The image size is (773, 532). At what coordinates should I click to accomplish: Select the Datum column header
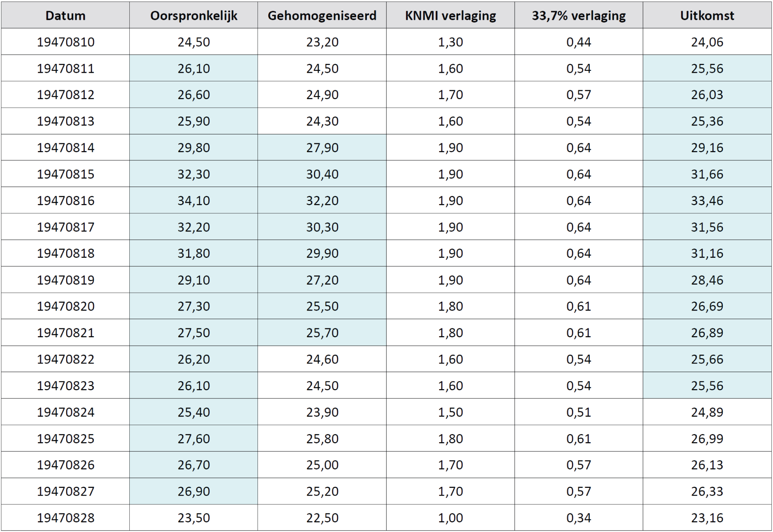tap(65, 15)
